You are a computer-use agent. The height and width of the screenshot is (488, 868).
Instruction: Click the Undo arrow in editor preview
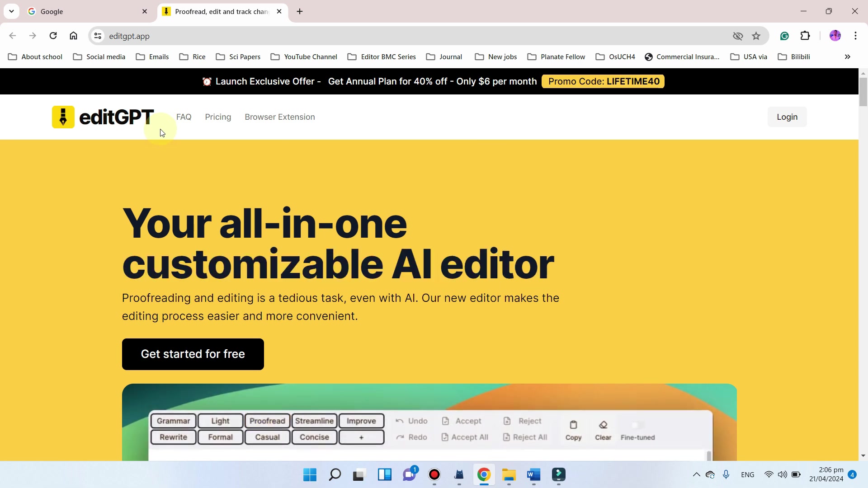click(400, 421)
